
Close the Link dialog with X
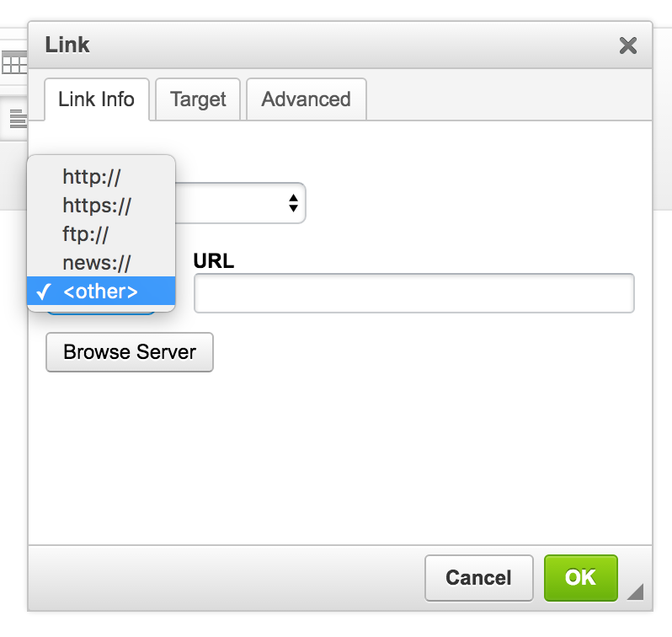[x=627, y=45]
